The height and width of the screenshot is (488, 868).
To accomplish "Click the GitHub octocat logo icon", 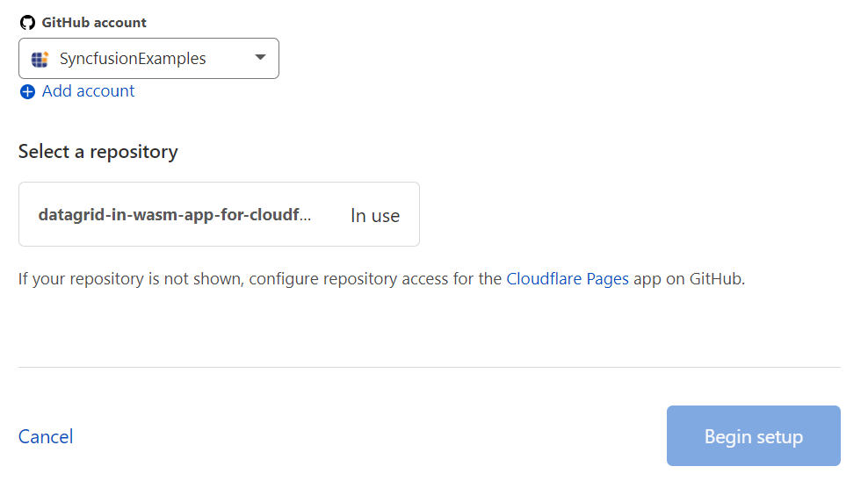I will pos(27,23).
